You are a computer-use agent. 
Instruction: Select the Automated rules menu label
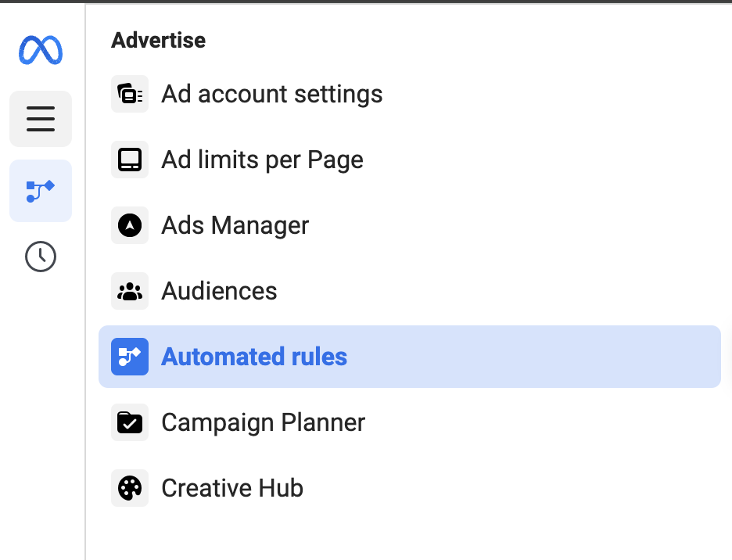[254, 357]
